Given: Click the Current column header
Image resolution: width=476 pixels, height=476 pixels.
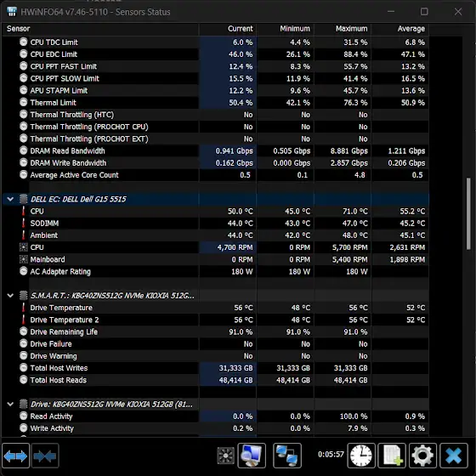Looking at the screenshot, I should (x=228, y=29).
